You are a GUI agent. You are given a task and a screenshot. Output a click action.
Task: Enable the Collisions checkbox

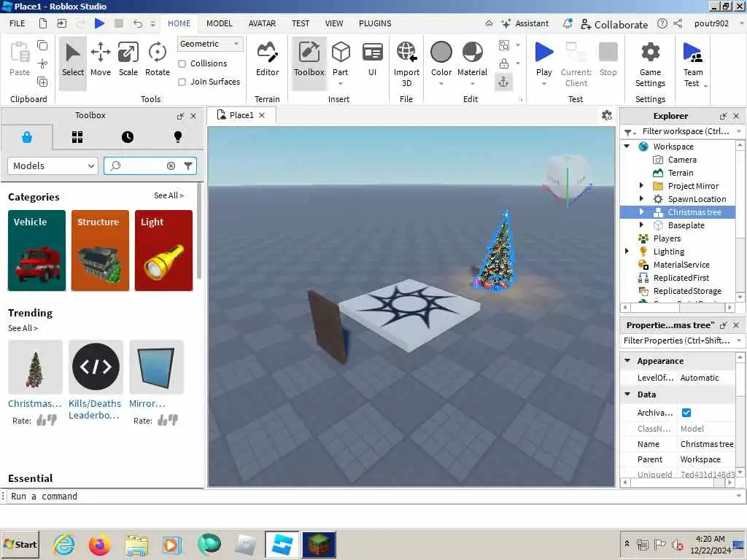(182, 63)
